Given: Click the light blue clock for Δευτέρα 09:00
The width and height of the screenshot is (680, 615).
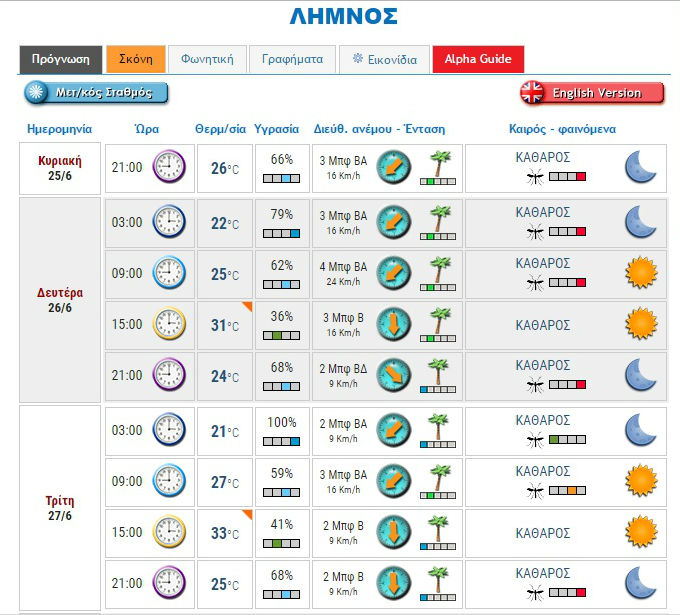Looking at the screenshot, I should [x=169, y=273].
